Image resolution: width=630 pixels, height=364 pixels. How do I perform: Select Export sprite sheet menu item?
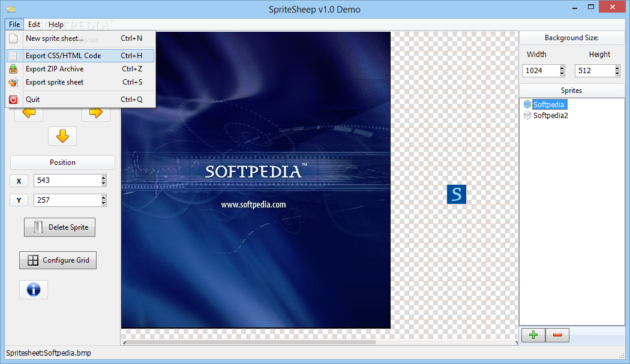80,82
